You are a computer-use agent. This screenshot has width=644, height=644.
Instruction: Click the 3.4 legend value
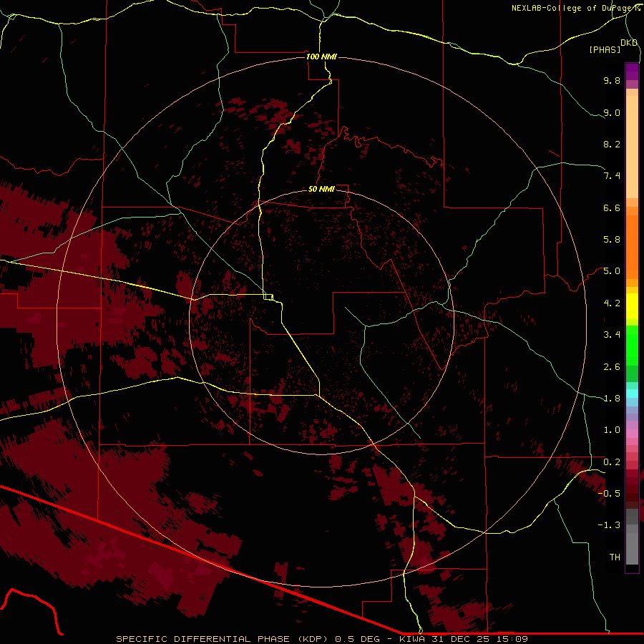tap(612, 335)
